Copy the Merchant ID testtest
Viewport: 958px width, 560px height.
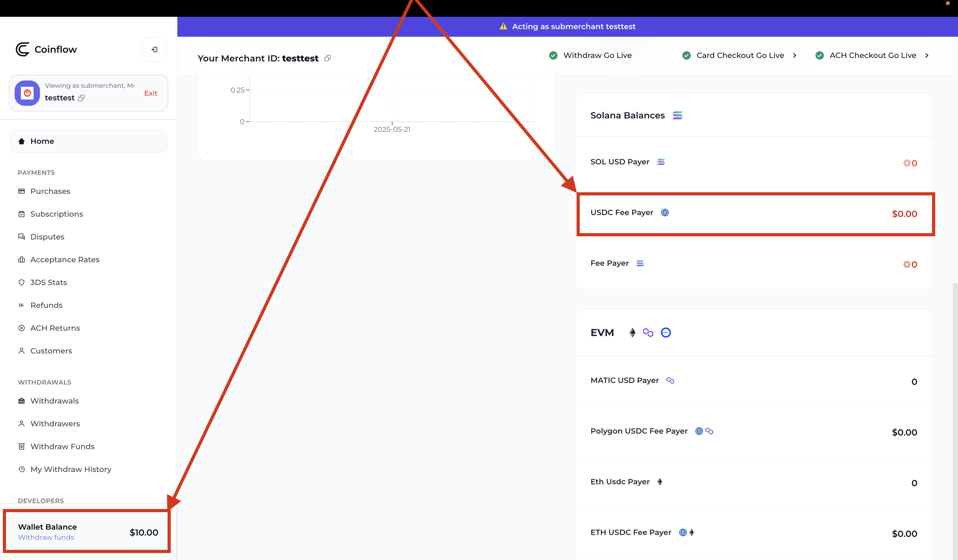328,58
